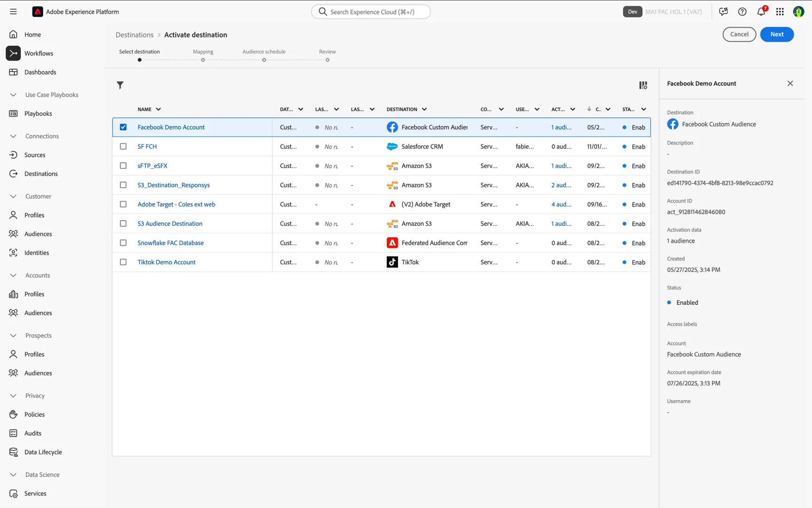Click the Next button
812x508 pixels.
777,34
